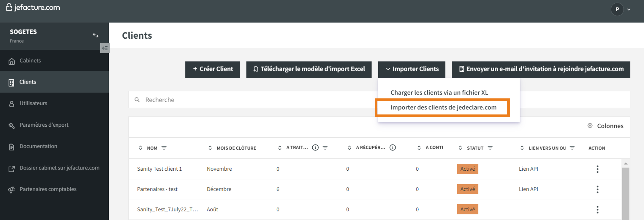644x220 pixels.
Task: Focus the Recherche search field
Action: click(x=252, y=100)
